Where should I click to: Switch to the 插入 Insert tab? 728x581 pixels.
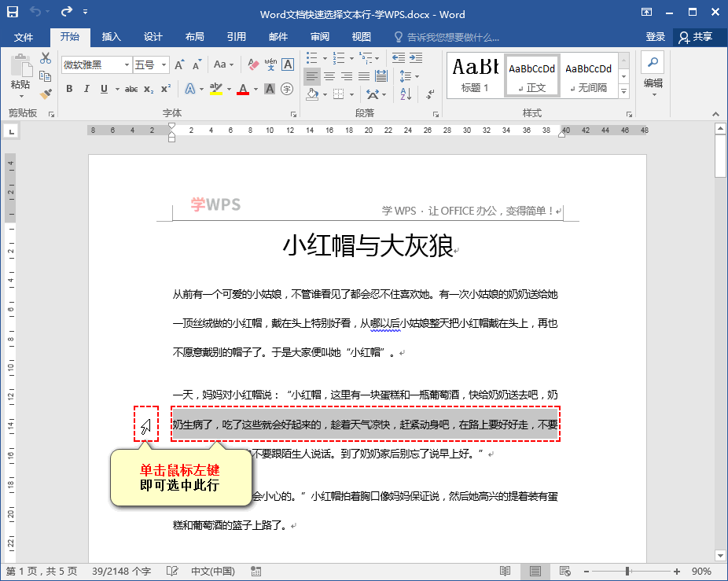click(111, 37)
